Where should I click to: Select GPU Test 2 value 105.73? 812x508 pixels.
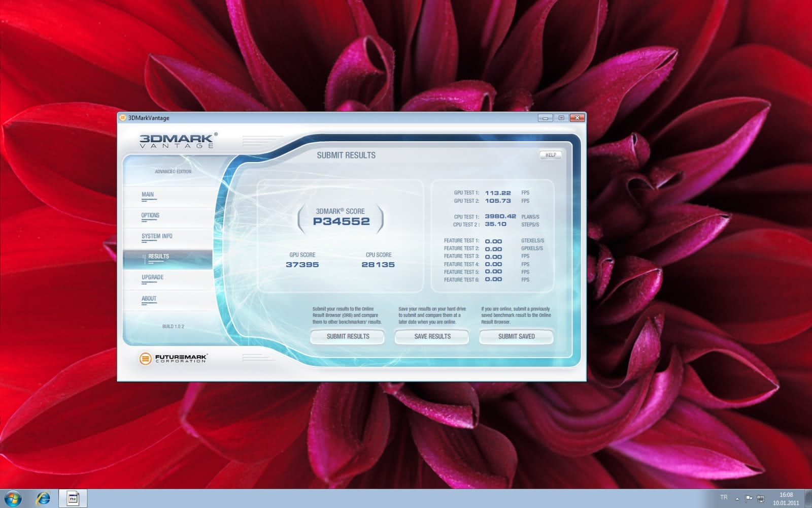tap(498, 201)
